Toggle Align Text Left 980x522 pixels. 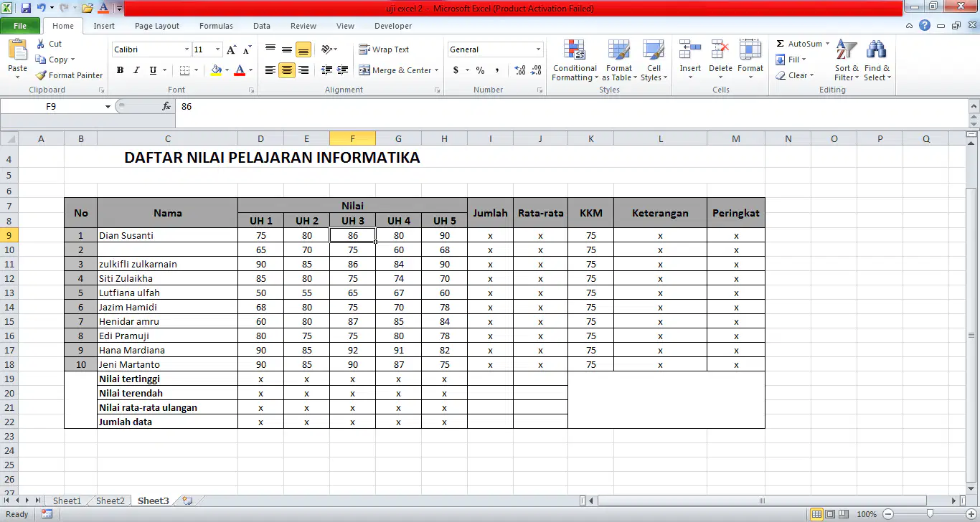(270, 70)
